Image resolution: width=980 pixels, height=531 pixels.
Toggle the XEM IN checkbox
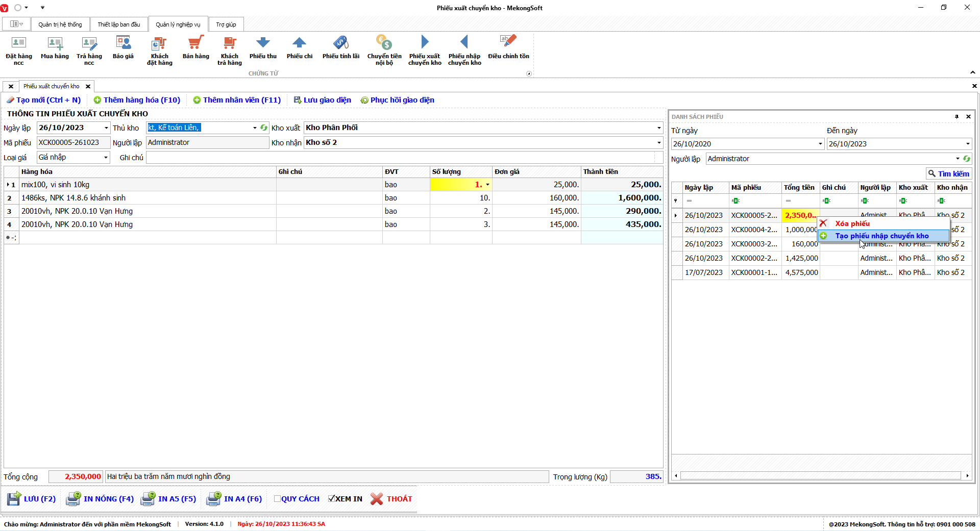(332, 499)
